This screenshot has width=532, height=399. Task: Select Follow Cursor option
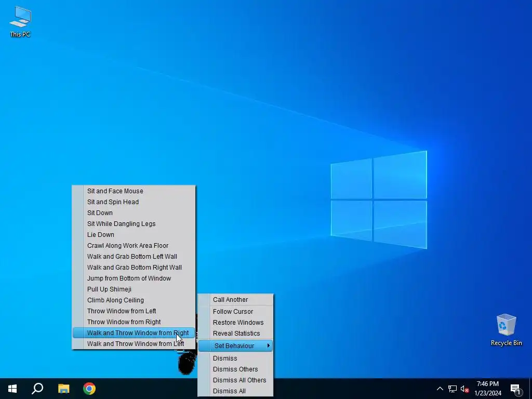tap(235, 312)
